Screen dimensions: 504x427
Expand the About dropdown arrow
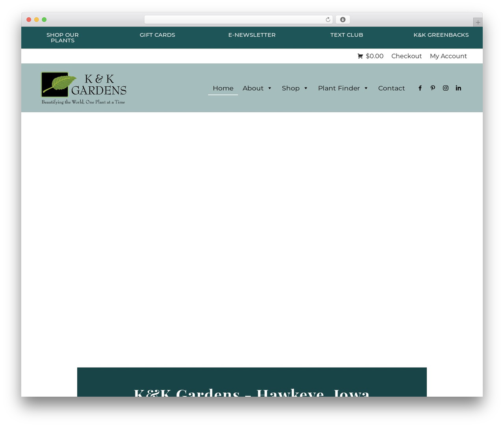270,88
